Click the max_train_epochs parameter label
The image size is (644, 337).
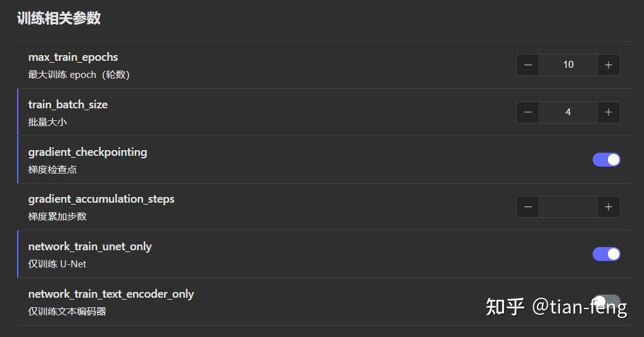point(73,57)
